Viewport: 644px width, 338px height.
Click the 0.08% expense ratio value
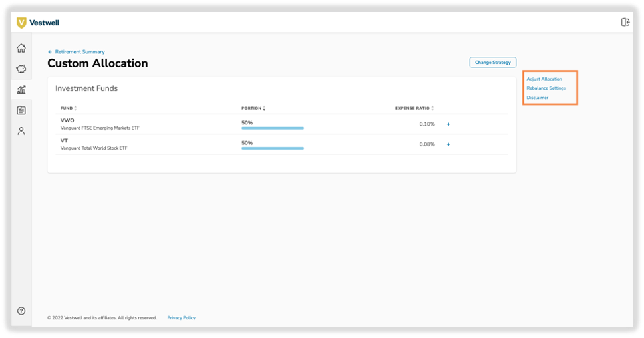coord(427,144)
